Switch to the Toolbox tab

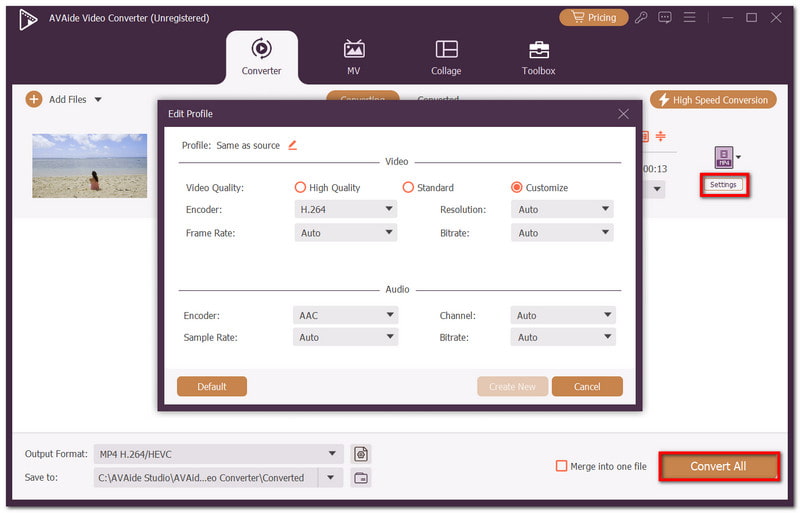pos(538,57)
